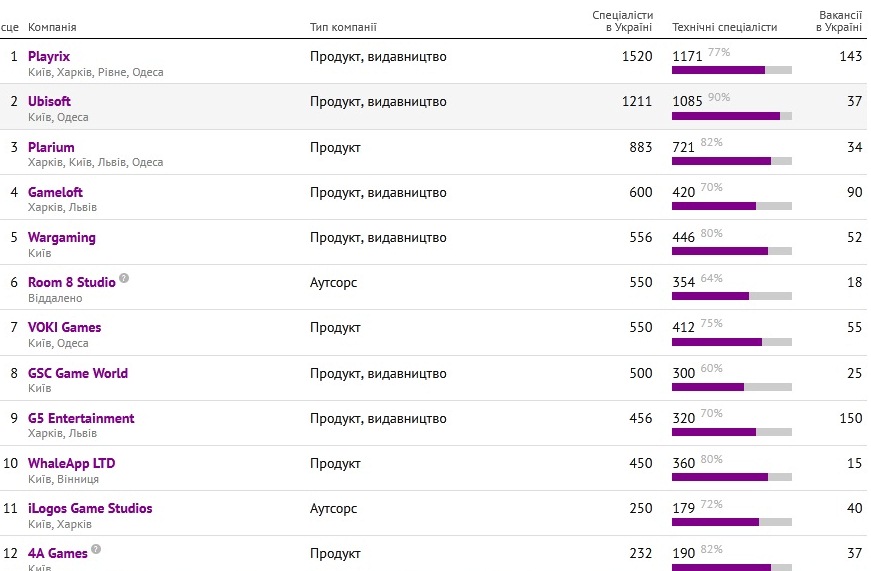Sort by Вакансії в Україні column header
The image size is (871, 571).
(x=839, y=21)
